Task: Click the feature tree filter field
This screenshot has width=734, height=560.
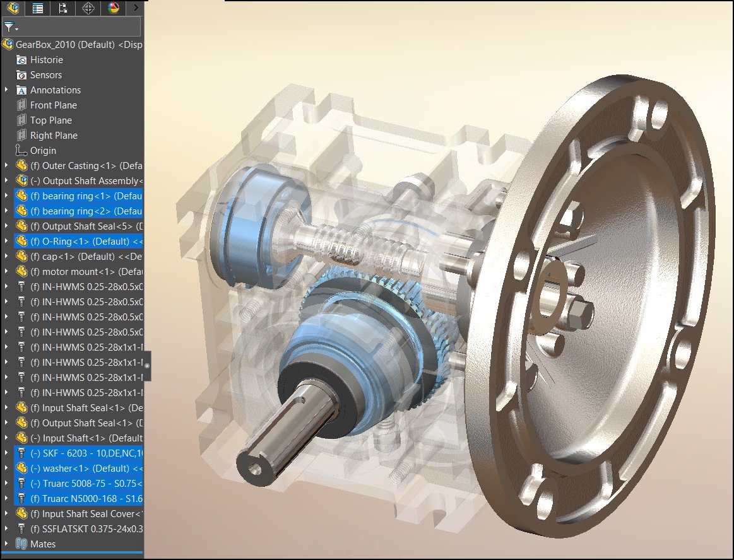Action: pos(71,27)
